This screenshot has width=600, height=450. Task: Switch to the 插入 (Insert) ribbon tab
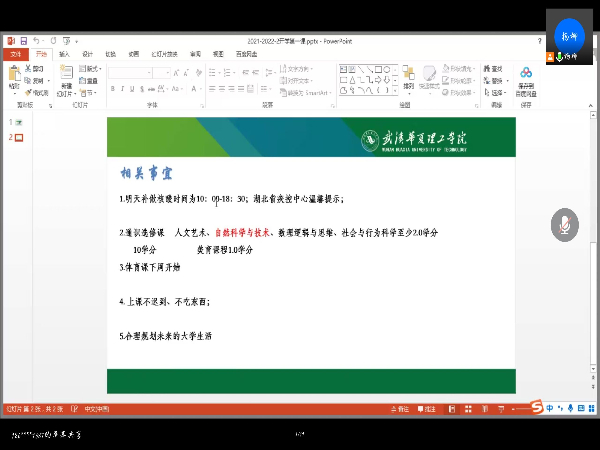[64, 54]
